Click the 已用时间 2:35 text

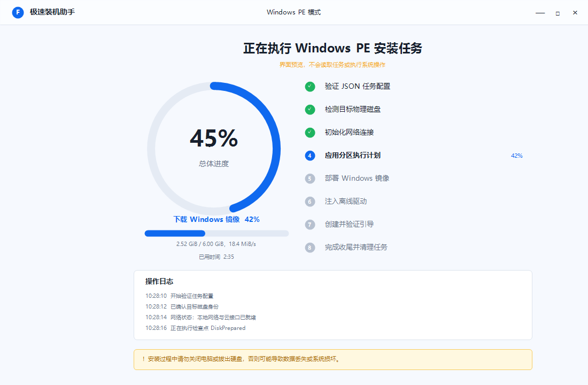tap(216, 257)
